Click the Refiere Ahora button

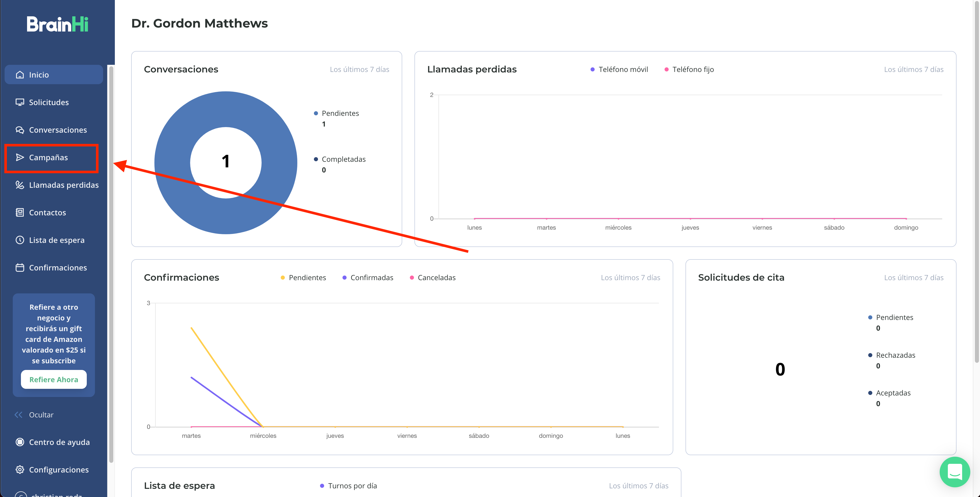pos(54,379)
